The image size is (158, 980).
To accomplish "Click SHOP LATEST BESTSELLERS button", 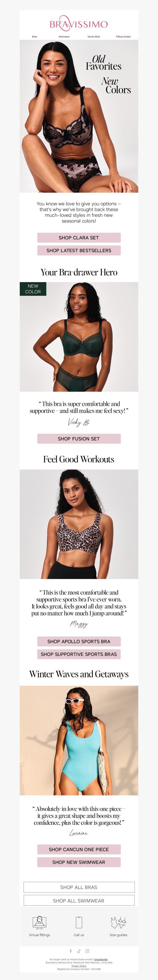I will (79, 250).
